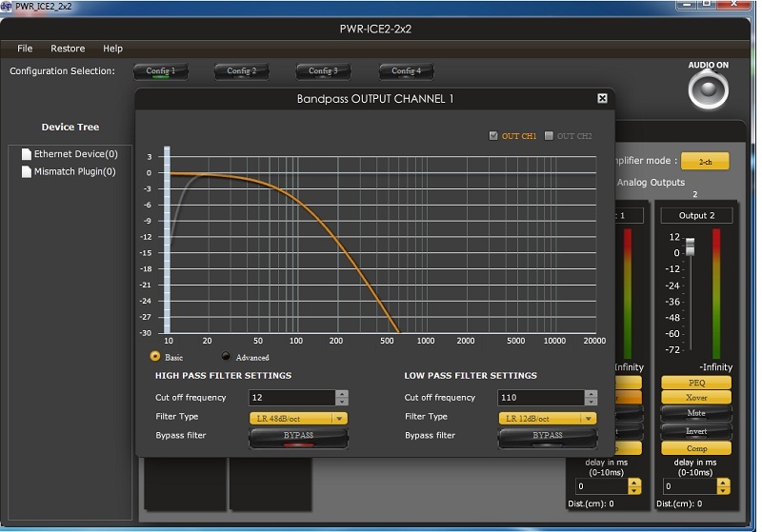Select Config 4 preset

tap(406, 71)
